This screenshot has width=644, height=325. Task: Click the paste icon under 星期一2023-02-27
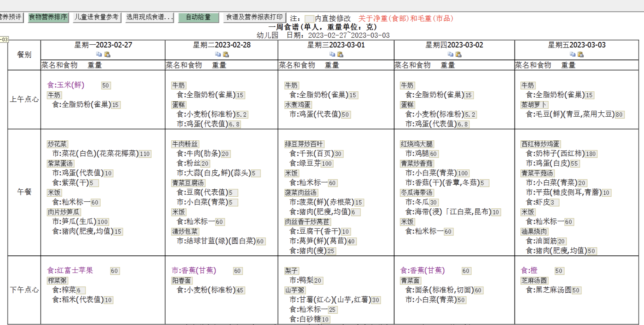pyautogui.click(x=107, y=54)
